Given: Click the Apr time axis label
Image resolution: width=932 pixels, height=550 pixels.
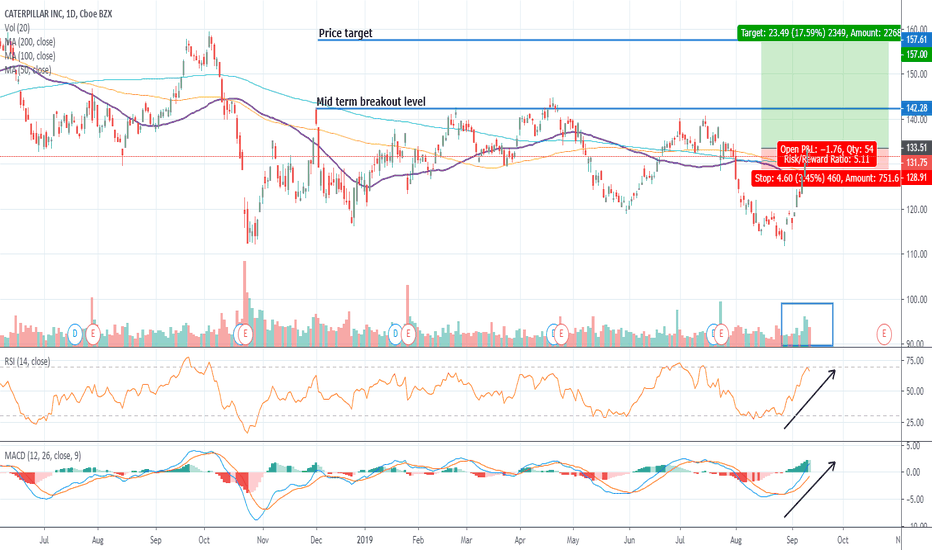Looking at the screenshot, I should point(520,540).
